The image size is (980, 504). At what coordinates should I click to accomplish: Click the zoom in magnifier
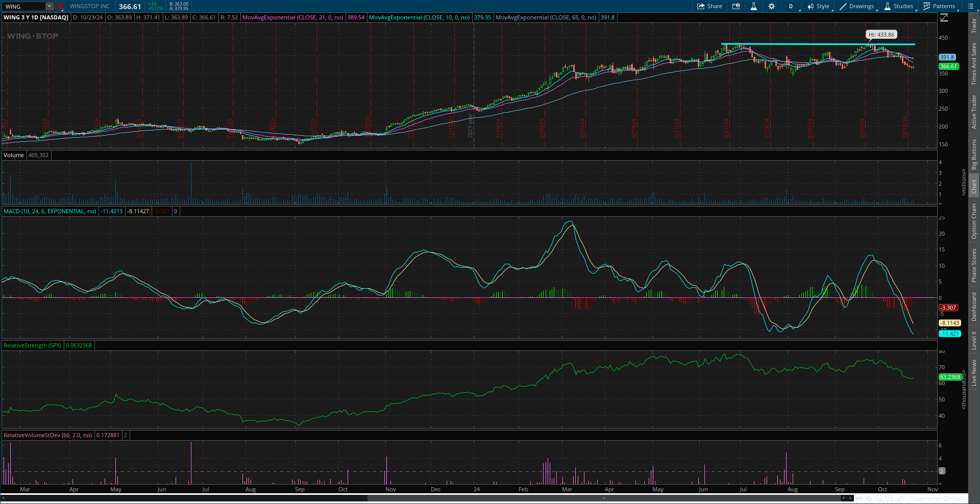[x=879, y=498]
